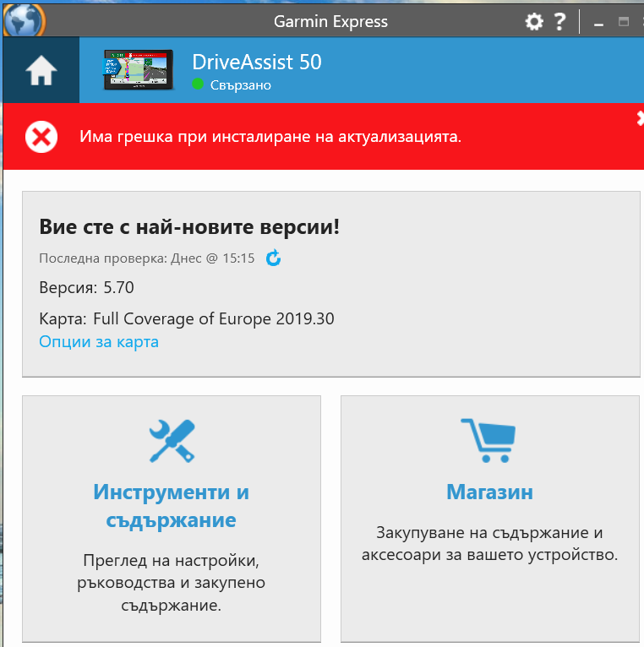Open the help question mark
This screenshot has width=644, height=647.
point(559,21)
